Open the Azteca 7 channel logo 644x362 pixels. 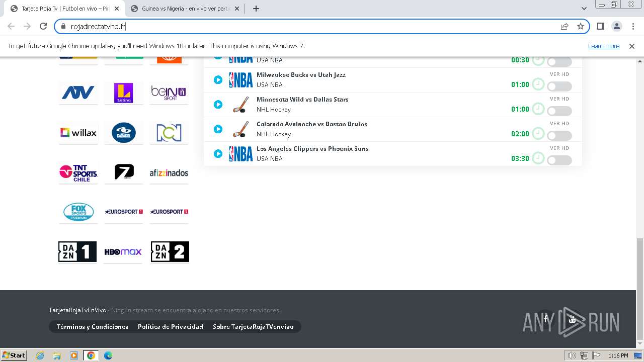click(x=124, y=172)
